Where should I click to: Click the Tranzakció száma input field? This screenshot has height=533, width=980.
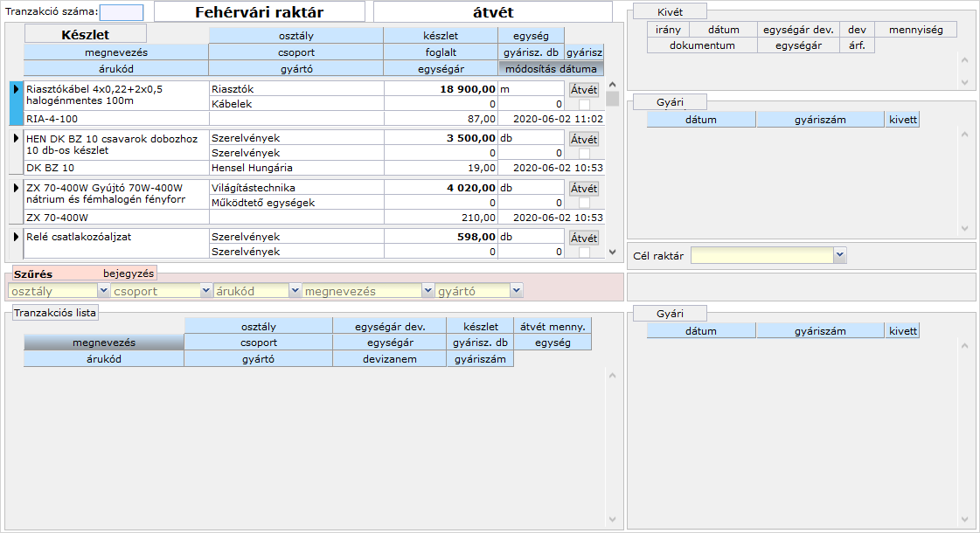pyautogui.click(x=122, y=12)
